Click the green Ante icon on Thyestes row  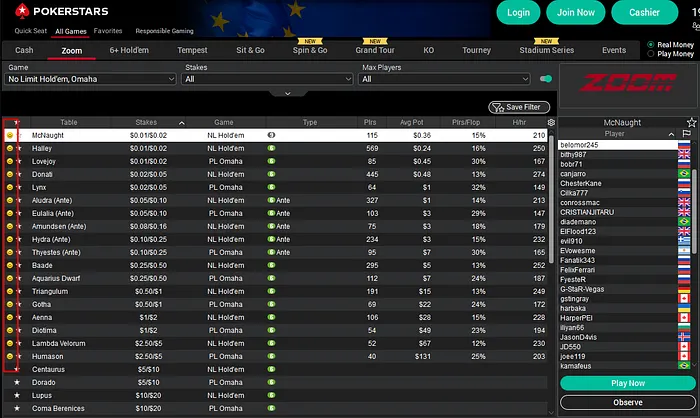[x=271, y=252]
